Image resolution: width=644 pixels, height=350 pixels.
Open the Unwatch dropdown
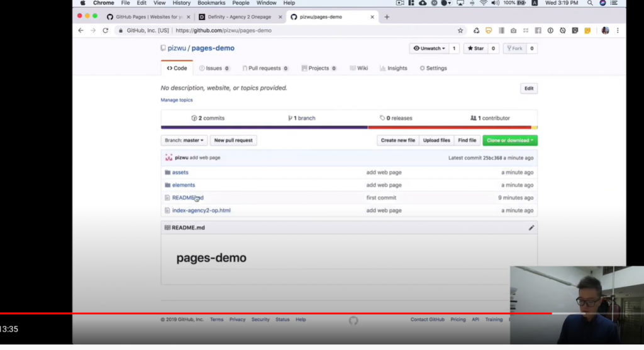click(429, 48)
